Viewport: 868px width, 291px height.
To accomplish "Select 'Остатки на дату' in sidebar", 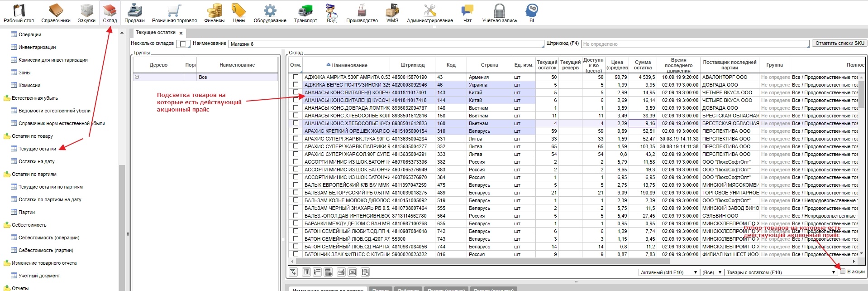I will pyautogui.click(x=36, y=161).
